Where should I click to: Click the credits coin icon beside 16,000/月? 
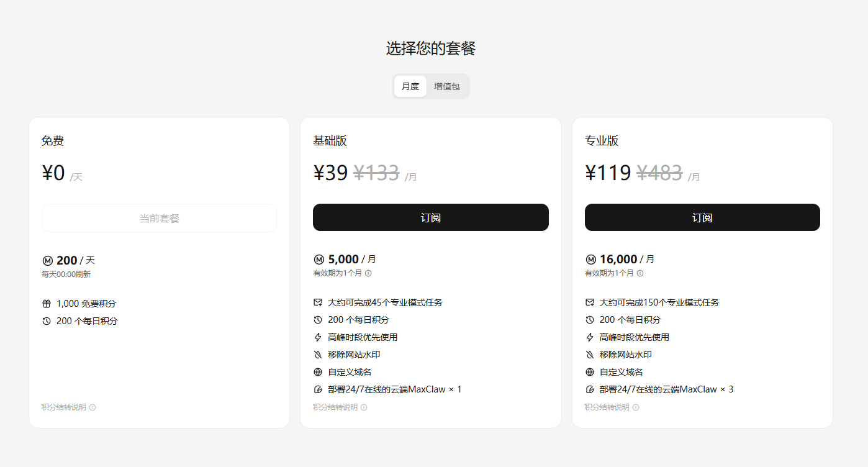coord(590,259)
